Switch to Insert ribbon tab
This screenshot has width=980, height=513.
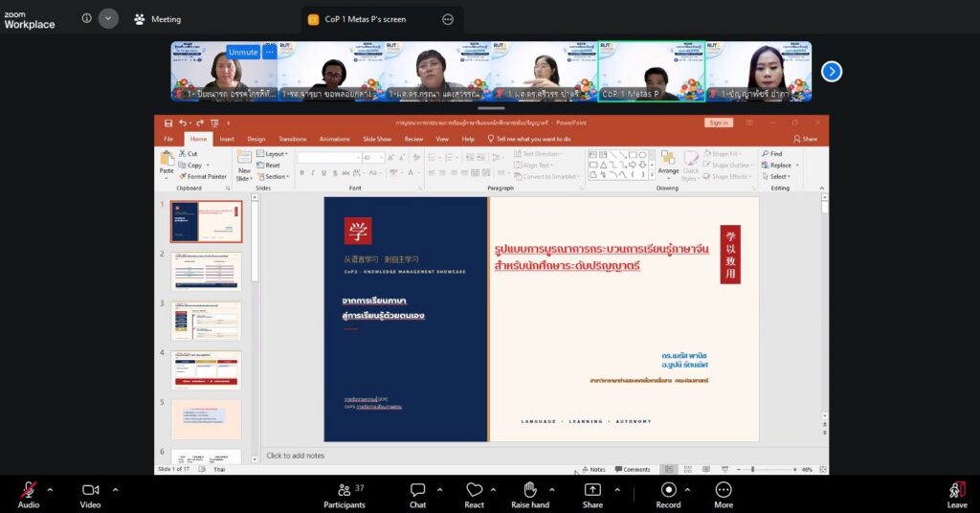tap(227, 139)
